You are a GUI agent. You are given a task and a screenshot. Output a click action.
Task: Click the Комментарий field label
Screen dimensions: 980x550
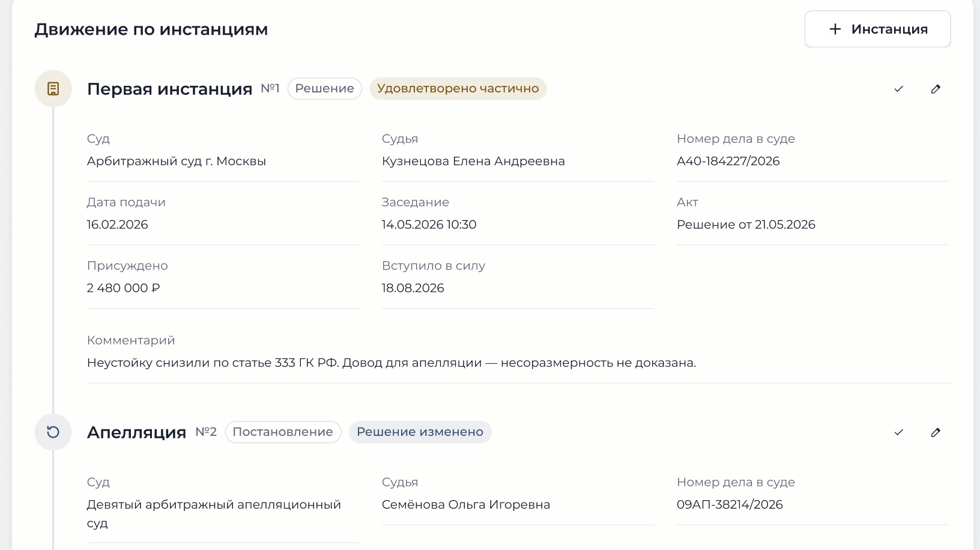pos(131,340)
